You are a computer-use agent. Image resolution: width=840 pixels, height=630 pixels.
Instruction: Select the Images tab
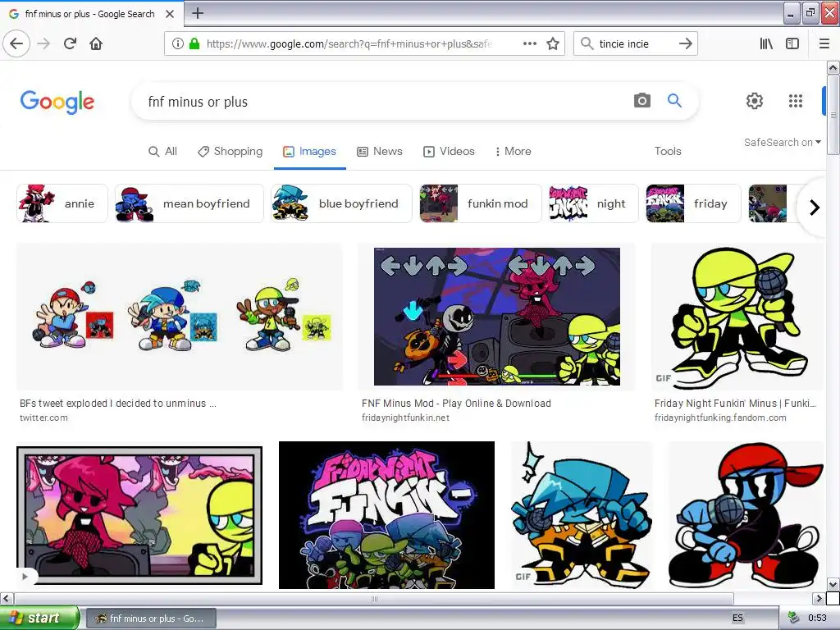[x=309, y=151]
